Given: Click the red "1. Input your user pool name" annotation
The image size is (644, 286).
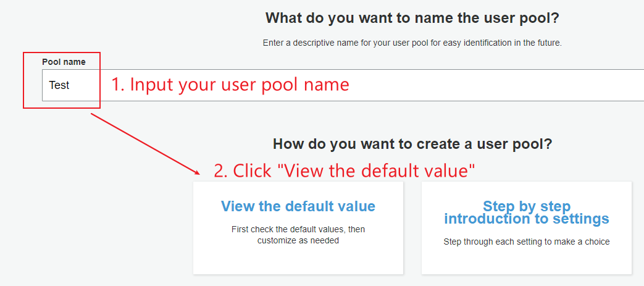Looking at the screenshot, I should pos(230,85).
